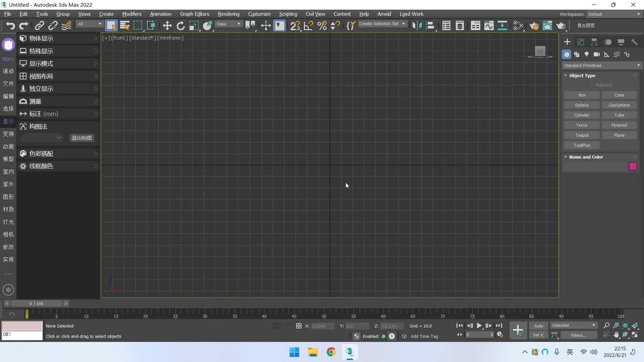This screenshot has width=644, height=362.
Task: Create a Teapot primitive
Action: click(582, 135)
